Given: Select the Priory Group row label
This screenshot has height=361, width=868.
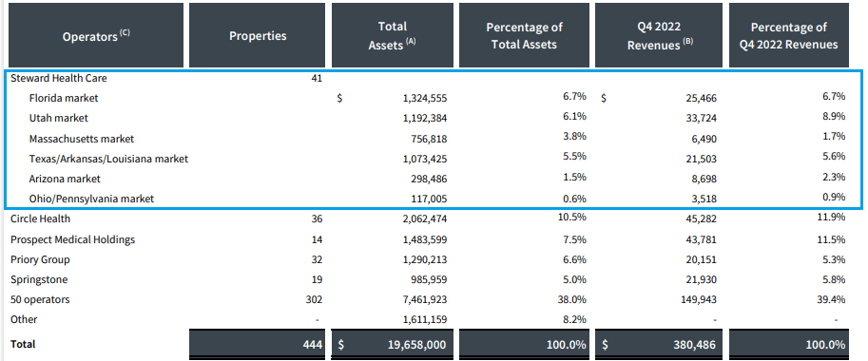Looking at the screenshot, I should click(x=40, y=260).
